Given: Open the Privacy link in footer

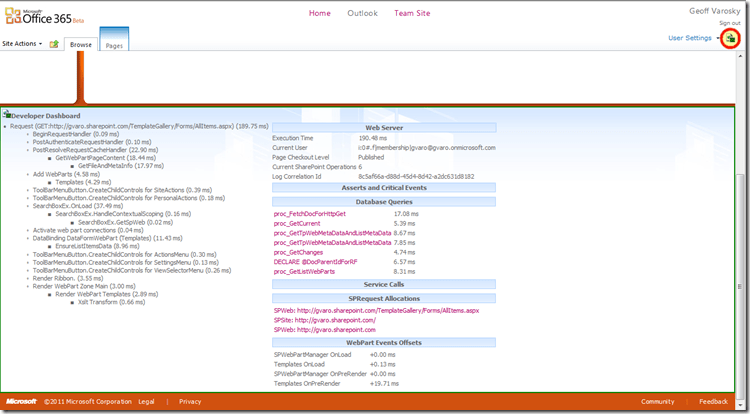Looking at the screenshot, I should point(190,401).
